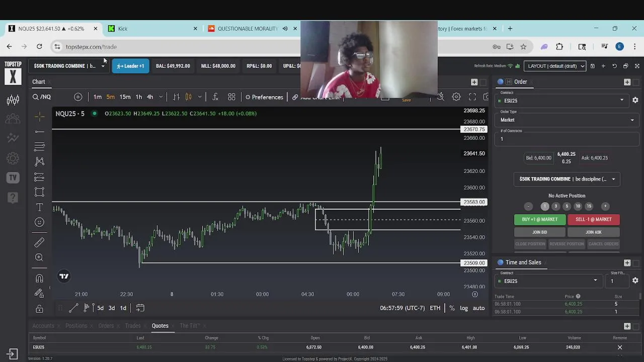
Task: Click SELL -1 @ MARKET button
Action: (594, 219)
